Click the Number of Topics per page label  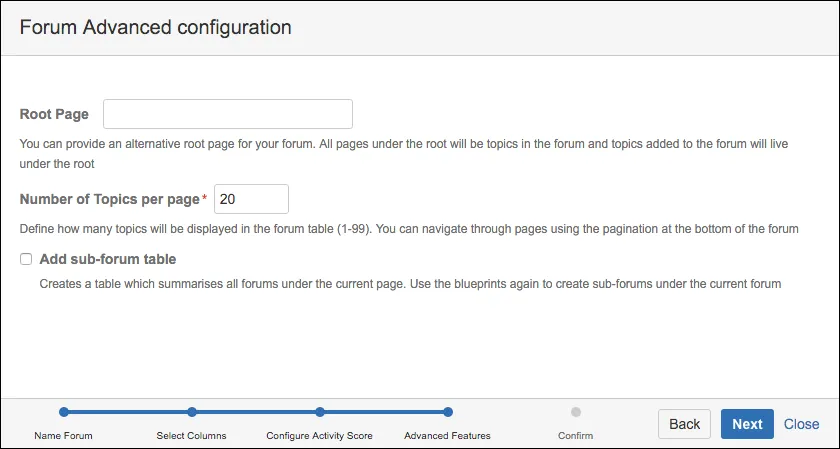(x=110, y=199)
